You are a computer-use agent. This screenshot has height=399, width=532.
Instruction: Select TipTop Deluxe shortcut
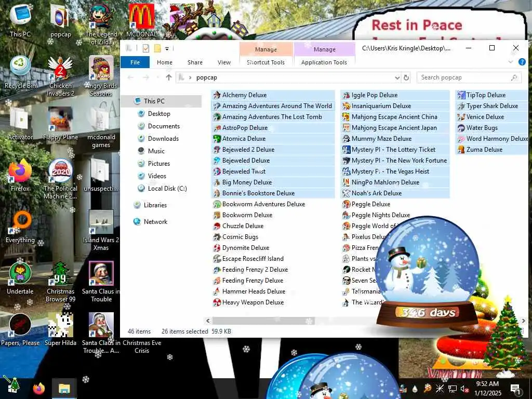[482, 95]
